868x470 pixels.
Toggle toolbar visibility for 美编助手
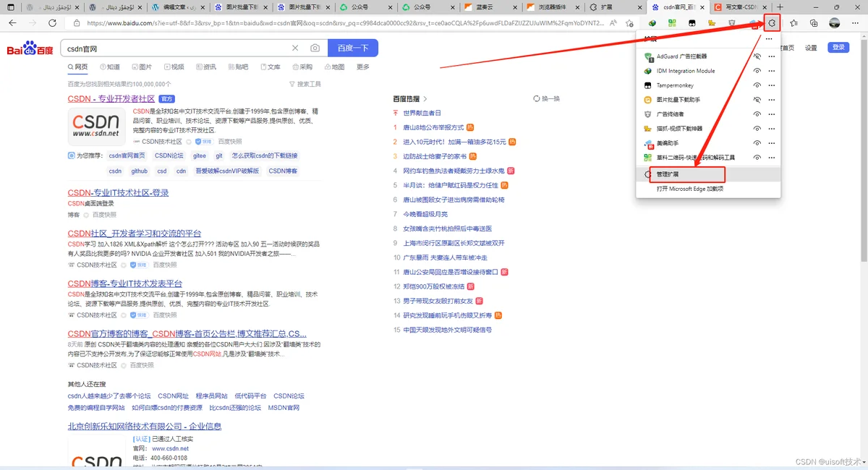click(x=757, y=143)
